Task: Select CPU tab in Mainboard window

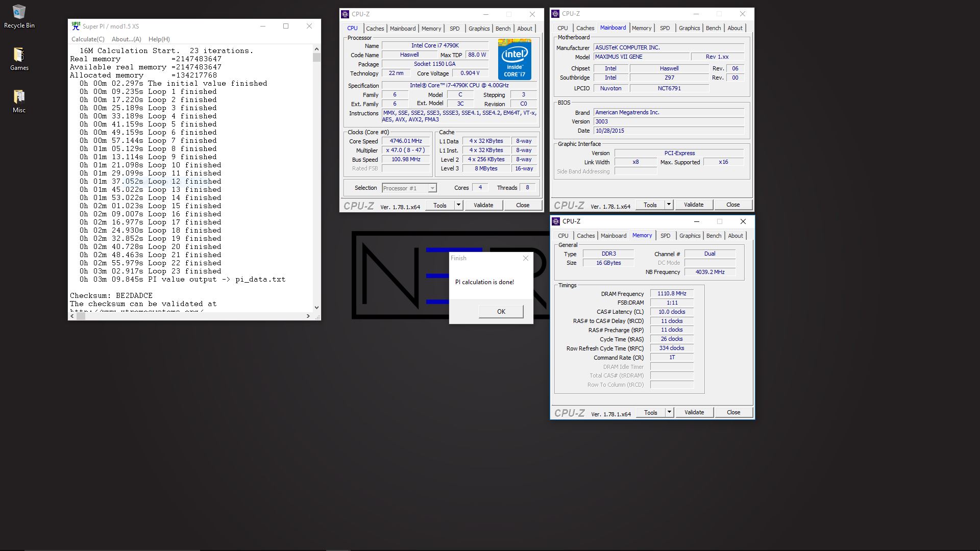Action: pos(562,28)
